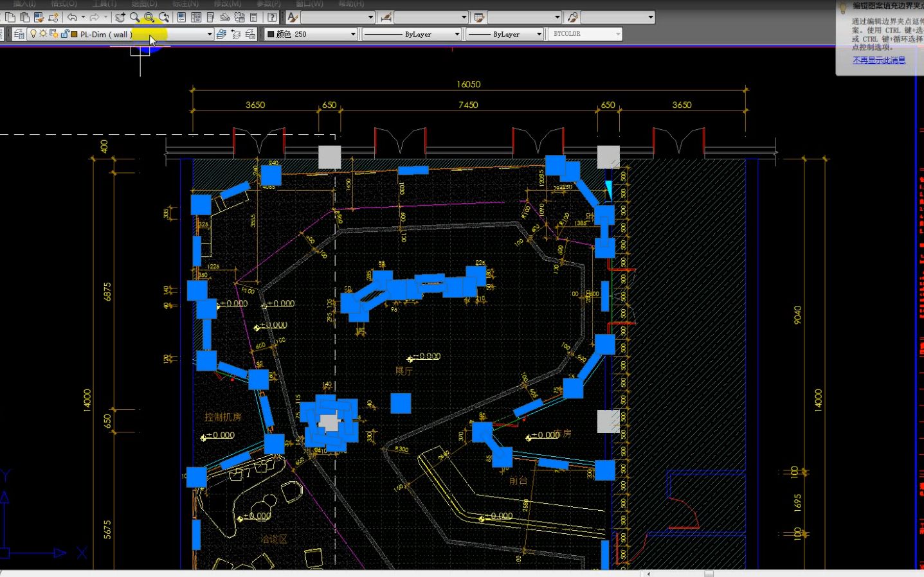Open the QuickCalc calculator icon
The width and height of the screenshot is (924, 577).
click(254, 17)
